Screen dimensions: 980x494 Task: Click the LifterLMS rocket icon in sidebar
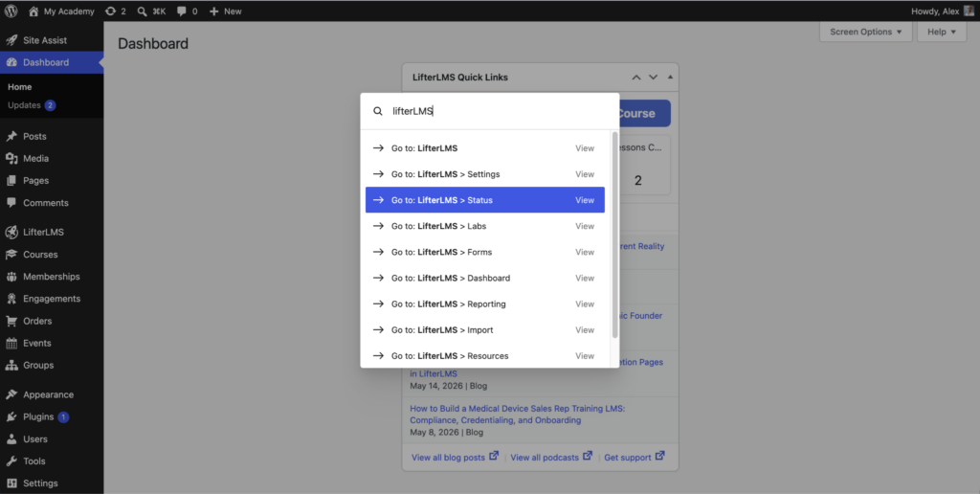point(11,232)
